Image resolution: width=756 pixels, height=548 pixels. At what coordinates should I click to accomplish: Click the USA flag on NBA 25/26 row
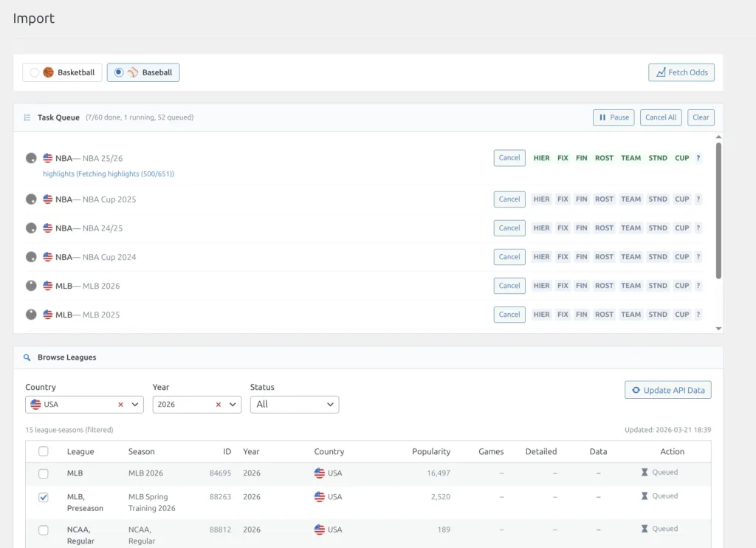47,158
